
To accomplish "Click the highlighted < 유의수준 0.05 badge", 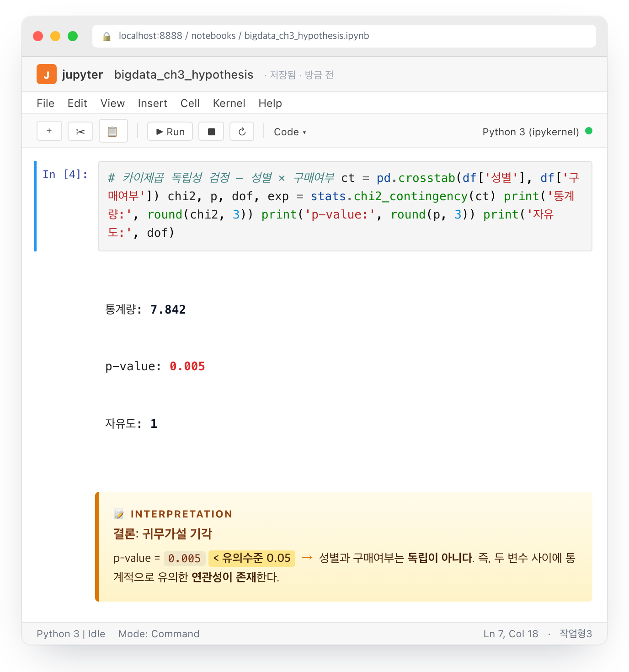I will (252, 558).
